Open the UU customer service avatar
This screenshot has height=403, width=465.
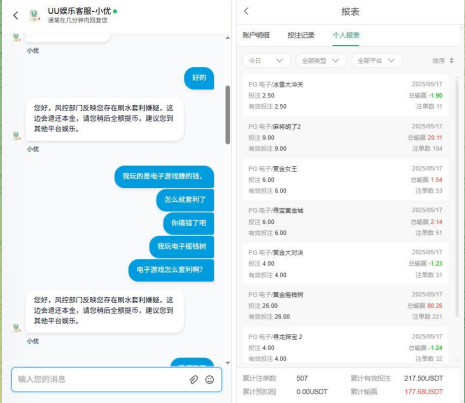tap(33, 15)
